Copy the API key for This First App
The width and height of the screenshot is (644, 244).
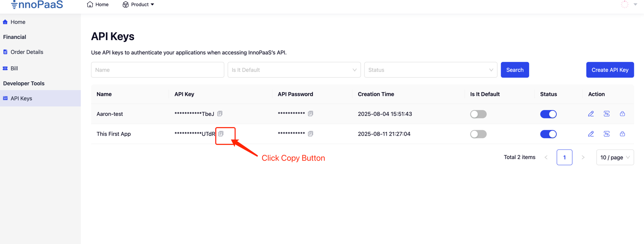pyautogui.click(x=221, y=134)
